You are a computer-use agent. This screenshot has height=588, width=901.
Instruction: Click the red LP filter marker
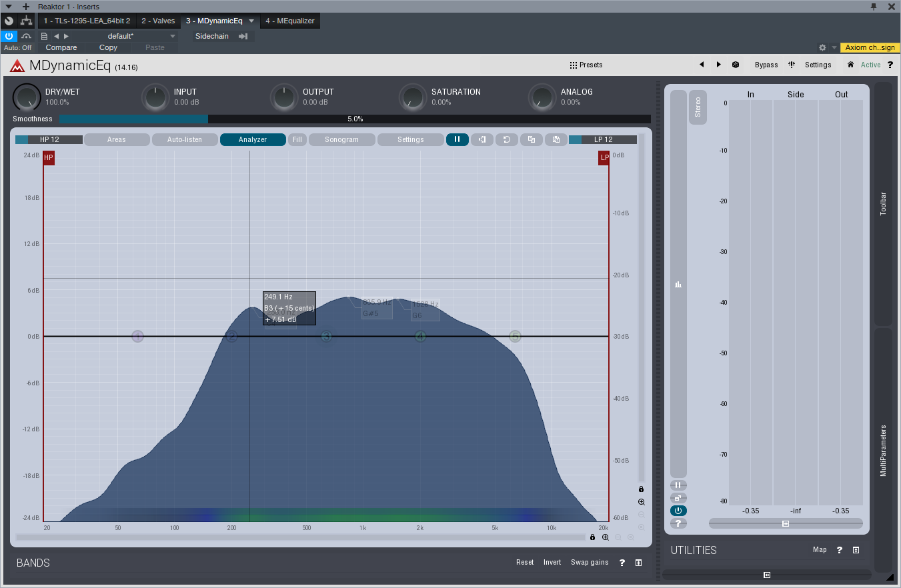(x=604, y=158)
